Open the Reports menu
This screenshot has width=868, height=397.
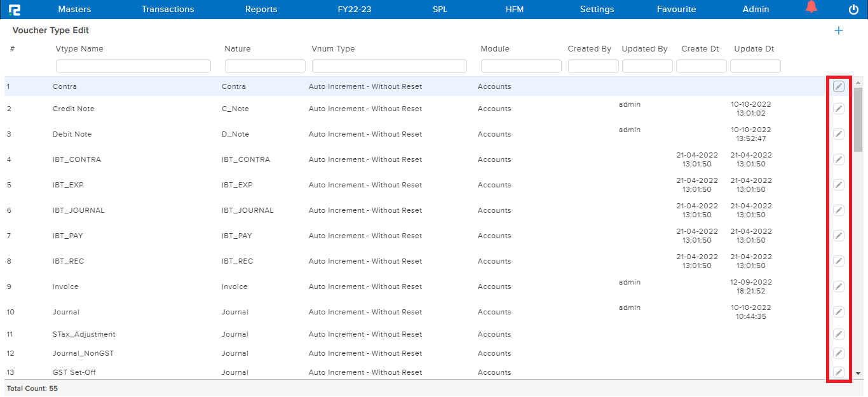pyautogui.click(x=261, y=10)
